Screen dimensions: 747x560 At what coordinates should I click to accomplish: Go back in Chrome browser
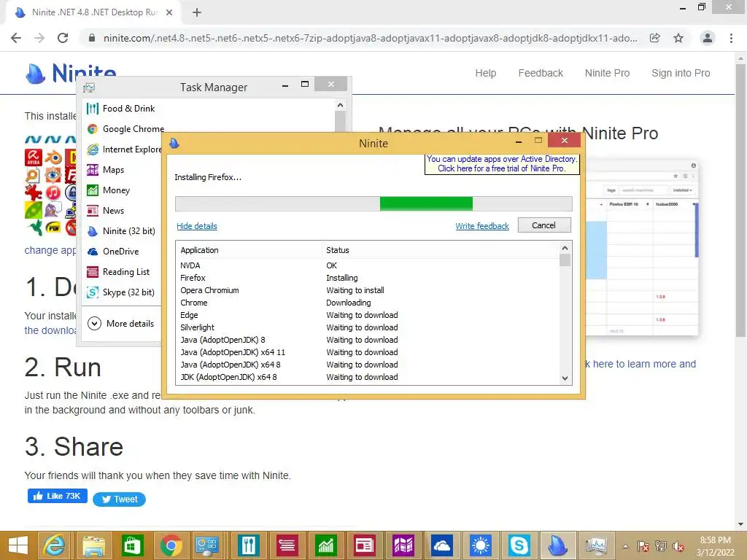[x=16, y=38]
